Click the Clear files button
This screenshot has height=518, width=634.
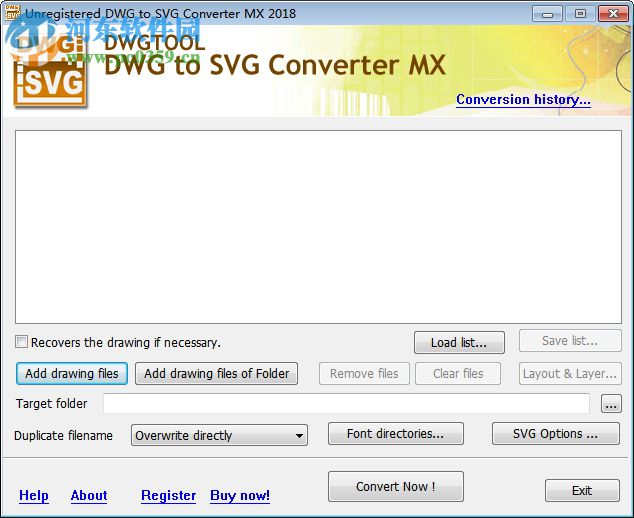[x=458, y=373]
